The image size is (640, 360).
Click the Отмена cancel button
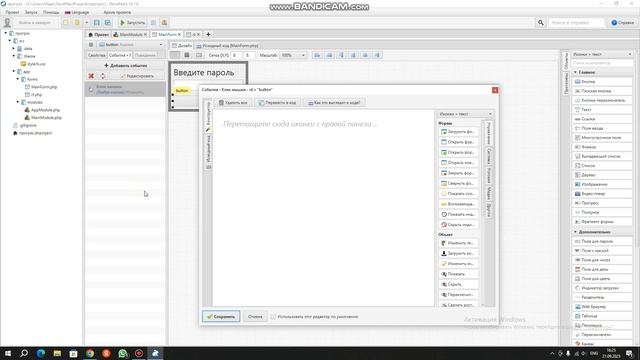tap(255, 316)
